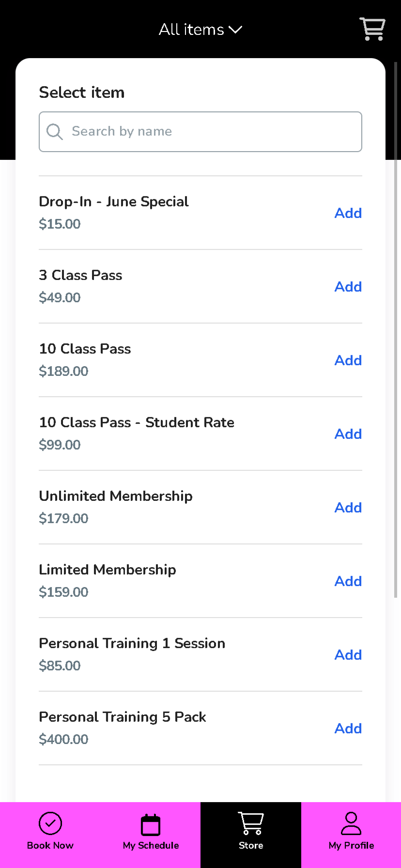Select the Store cart icon in bottom bar
Viewport: 401px width, 868px height.
tap(251, 823)
